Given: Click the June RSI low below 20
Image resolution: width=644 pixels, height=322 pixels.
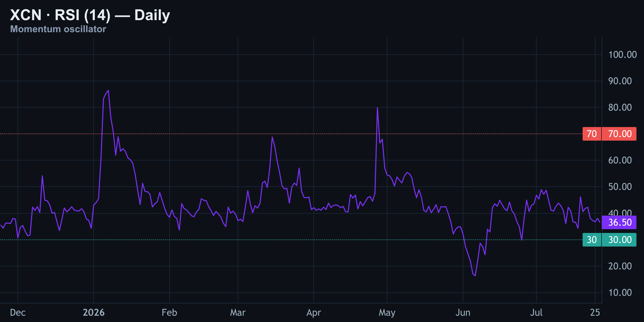Looking at the screenshot, I should point(475,276).
